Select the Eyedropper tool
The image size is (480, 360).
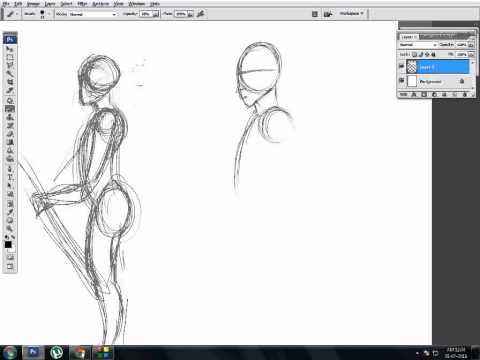(10, 212)
